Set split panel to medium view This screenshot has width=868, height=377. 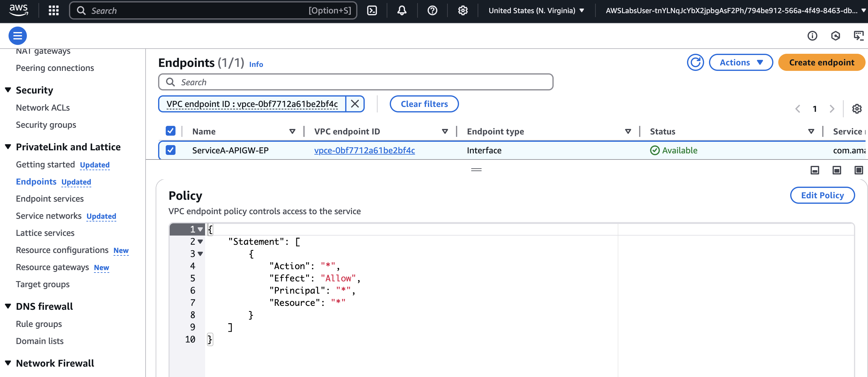click(836, 170)
